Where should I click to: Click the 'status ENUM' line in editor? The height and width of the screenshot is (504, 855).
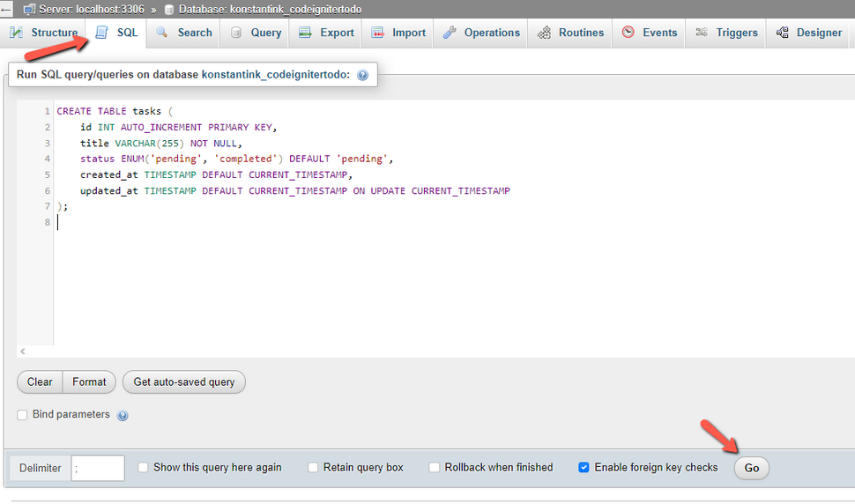(236, 159)
